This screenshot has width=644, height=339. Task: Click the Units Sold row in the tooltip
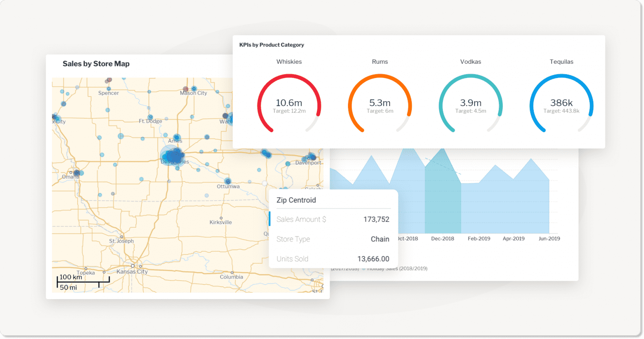point(332,259)
